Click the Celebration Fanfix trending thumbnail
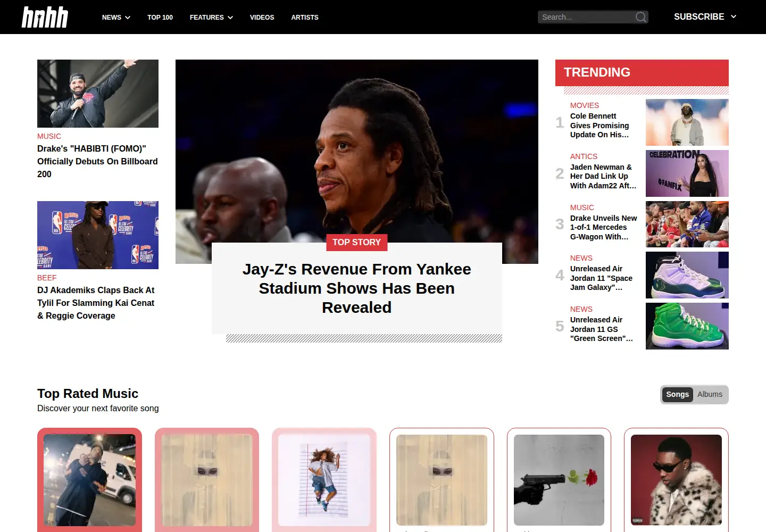 (687, 173)
